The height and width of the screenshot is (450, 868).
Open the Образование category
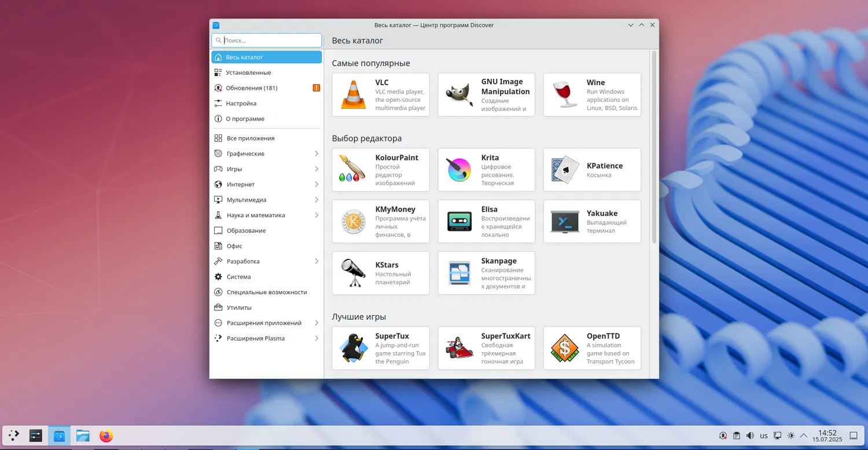coord(267,231)
